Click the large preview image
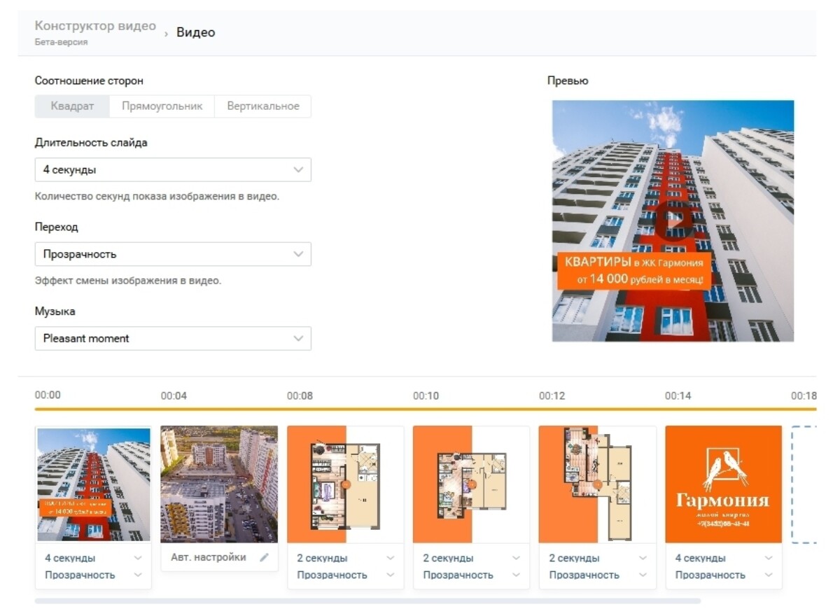Screen dimensions: 840x616 click(x=673, y=221)
